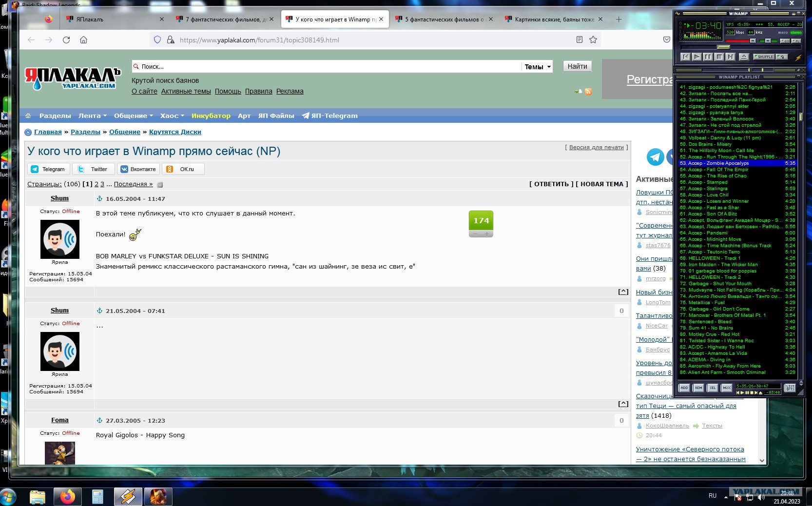Open the Winamp LIST OPTS menu
Image resolution: width=812 pixels, height=506 pixels.
coord(790,388)
